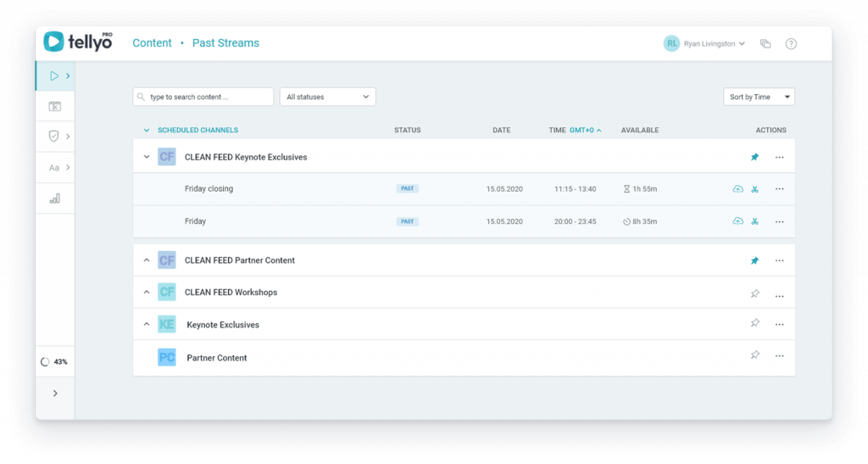Click the 43% progress indicator
Image resolution: width=868 pixels, height=464 pixels.
coord(54,362)
